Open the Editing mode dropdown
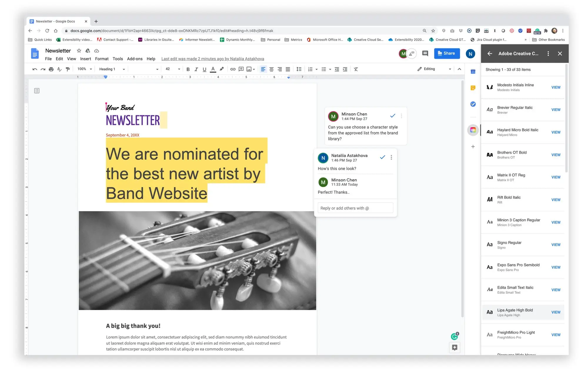Viewport: 588px width, 374px height. (x=434, y=69)
